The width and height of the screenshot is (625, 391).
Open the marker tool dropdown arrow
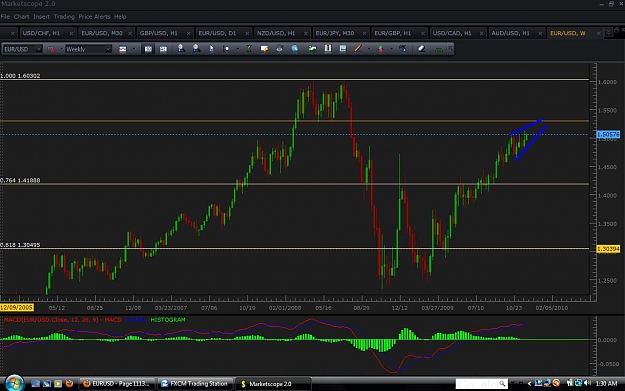point(391,49)
